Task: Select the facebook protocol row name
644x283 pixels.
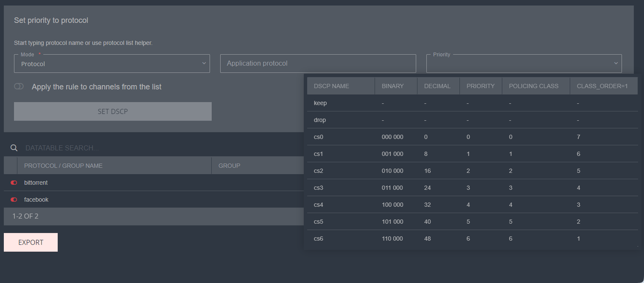Action: 36,200
